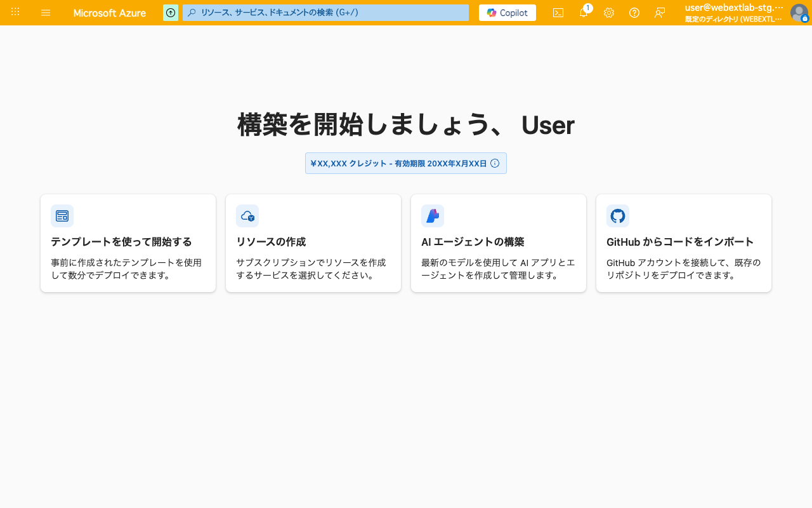Open Copilot from the top bar
The height and width of the screenshot is (508, 812).
click(x=507, y=13)
